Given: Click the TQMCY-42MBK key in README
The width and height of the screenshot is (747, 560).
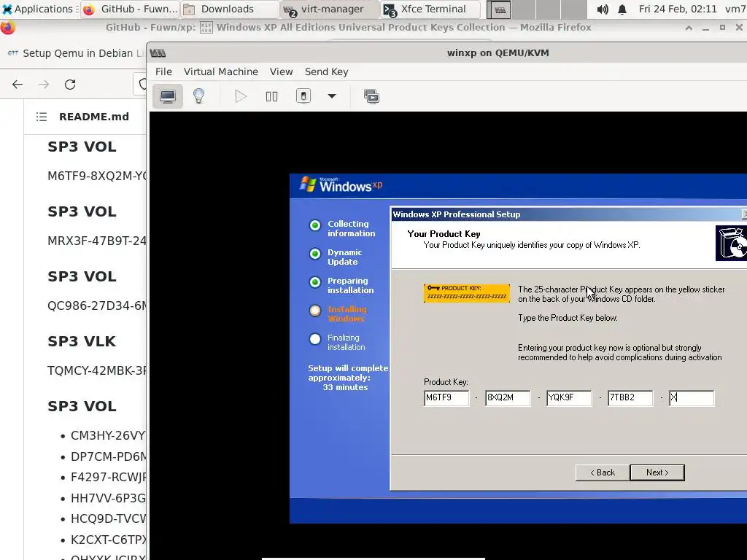Looking at the screenshot, I should coord(97,370).
